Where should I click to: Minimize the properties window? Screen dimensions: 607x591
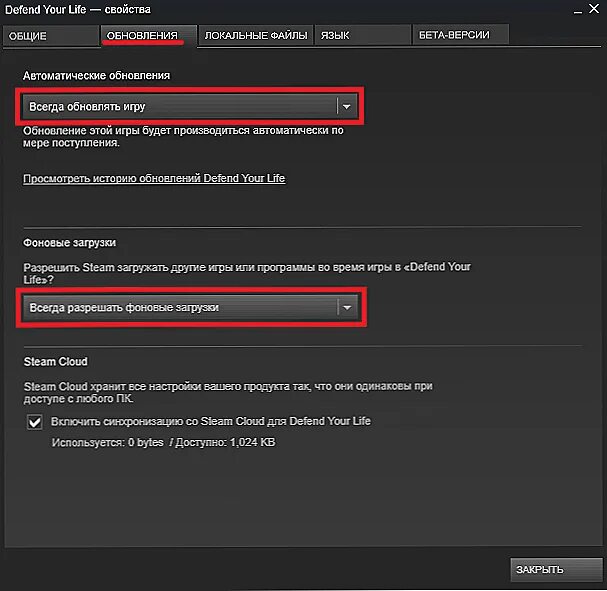pyautogui.click(x=578, y=10)
